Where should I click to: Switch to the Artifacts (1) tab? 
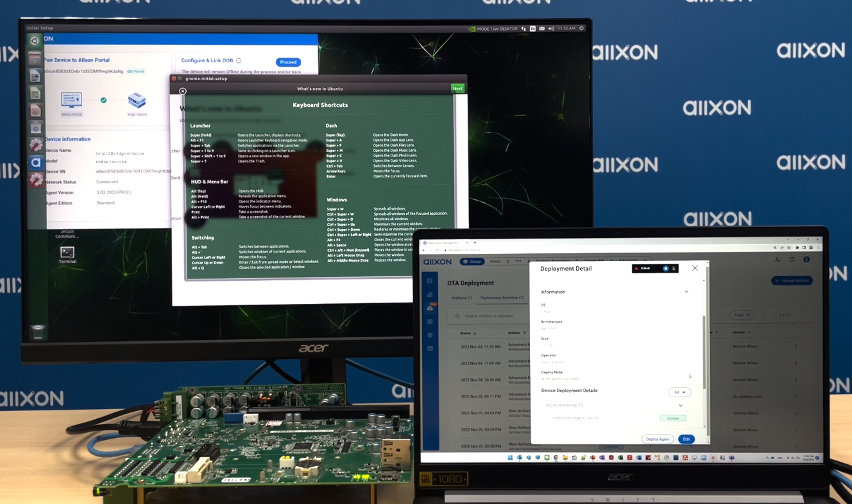click(x=461, y=298)
